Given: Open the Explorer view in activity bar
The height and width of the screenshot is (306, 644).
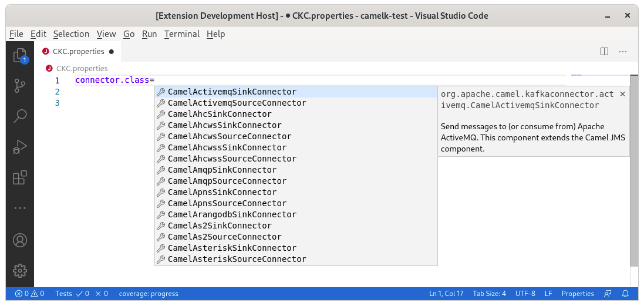Looking at the screenshot, I should [x=20, y=56].
